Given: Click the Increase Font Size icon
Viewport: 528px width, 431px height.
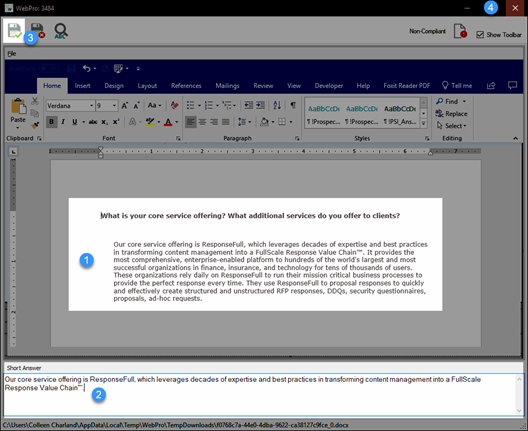Looking at the screenshot, I should [125, 106].
